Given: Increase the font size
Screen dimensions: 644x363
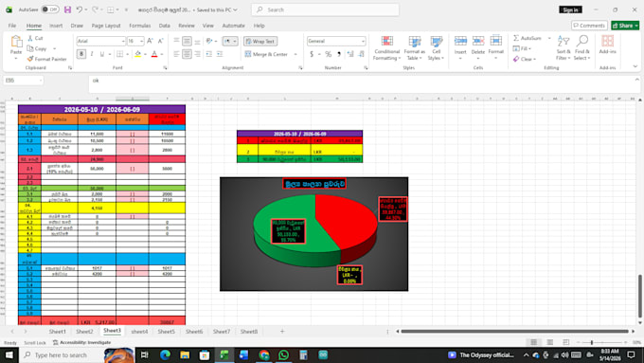Looking at the screenshot, I should (x=150, y=41).
